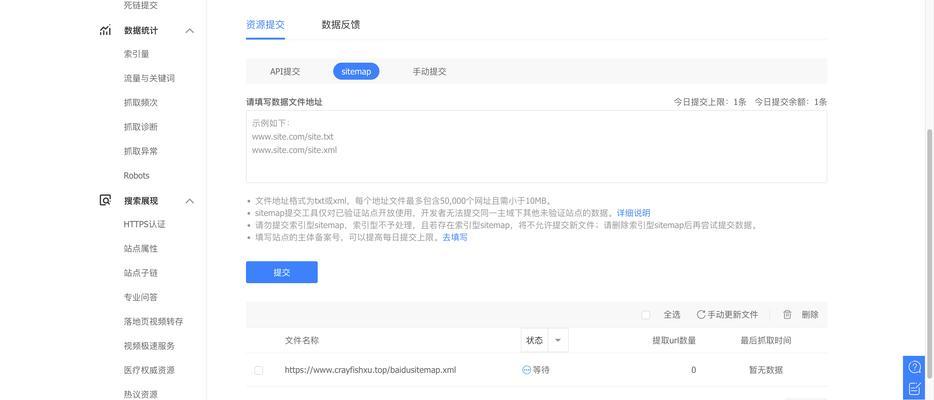Open the help question mark icon
Screen dimensions: 934x400
point(914,367)
